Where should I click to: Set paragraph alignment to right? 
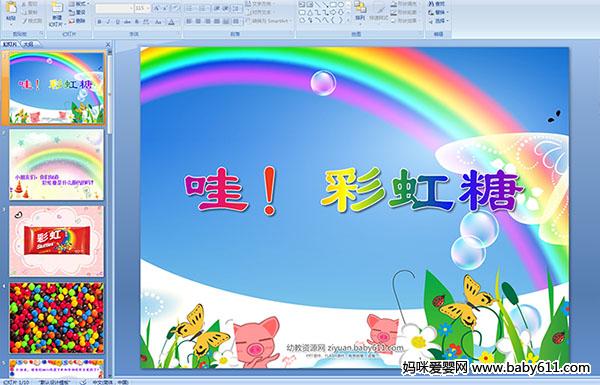(207, 21)
